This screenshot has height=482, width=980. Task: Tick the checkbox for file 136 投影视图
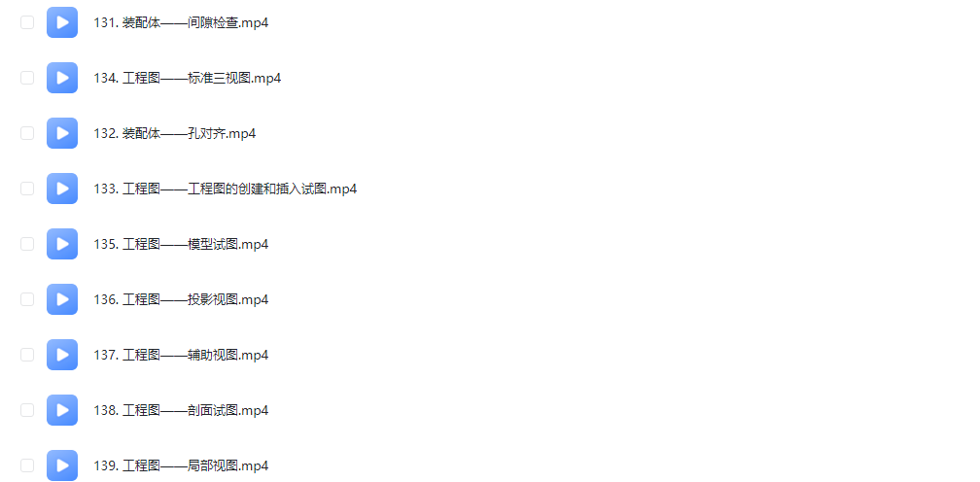(27, 299)
